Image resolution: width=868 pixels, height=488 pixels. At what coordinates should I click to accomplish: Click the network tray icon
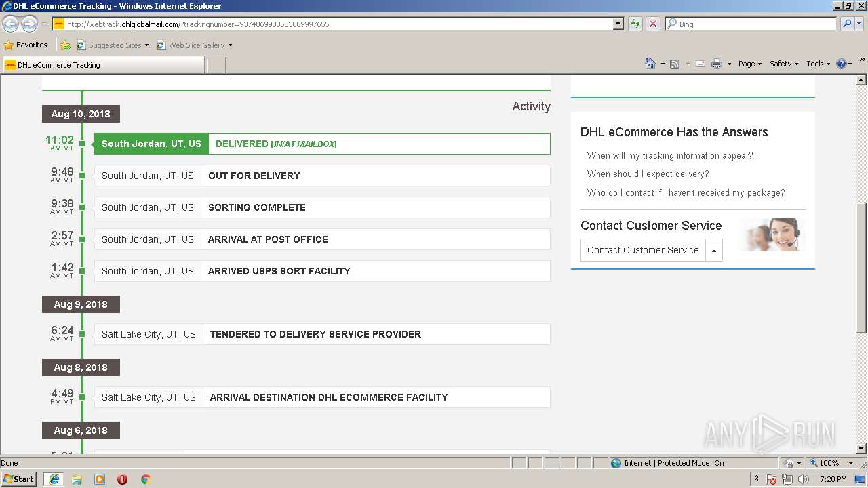pyautogui.click(x=787, y=479)
